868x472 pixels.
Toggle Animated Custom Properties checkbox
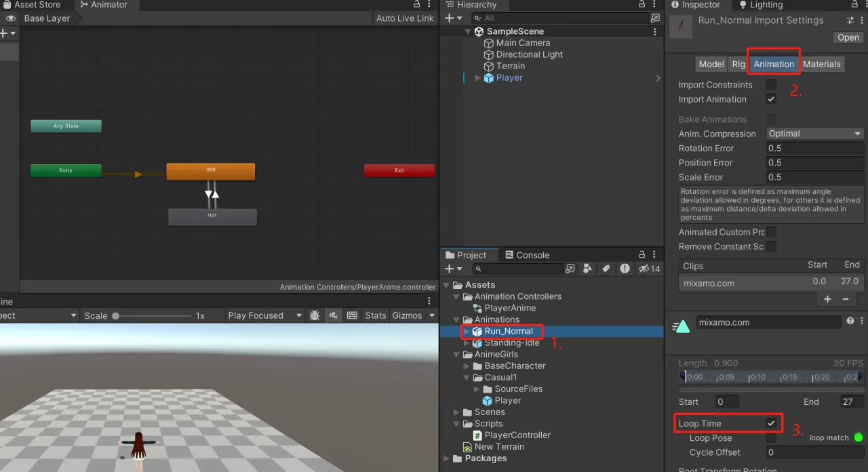tap(771, 232)
